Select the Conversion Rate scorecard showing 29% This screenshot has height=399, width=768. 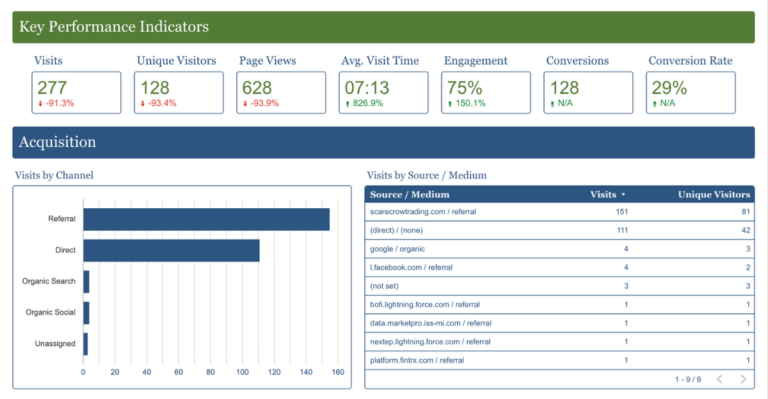tap(691, 93)
